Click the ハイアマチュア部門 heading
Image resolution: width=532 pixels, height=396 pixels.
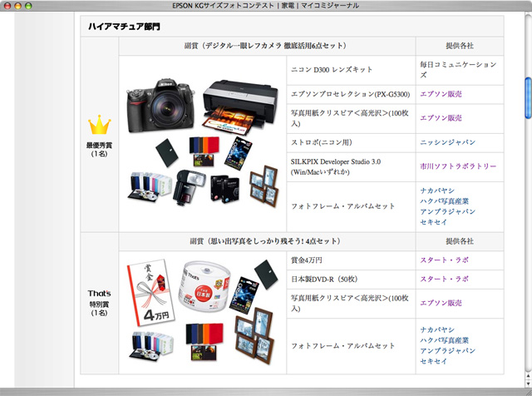[x=124, y=27]
